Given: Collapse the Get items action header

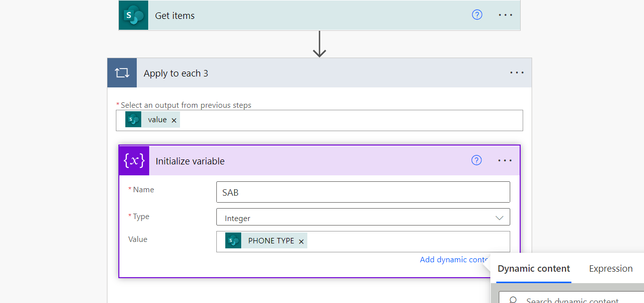Looking at the screenshot, I should click(x=319, y=15).
